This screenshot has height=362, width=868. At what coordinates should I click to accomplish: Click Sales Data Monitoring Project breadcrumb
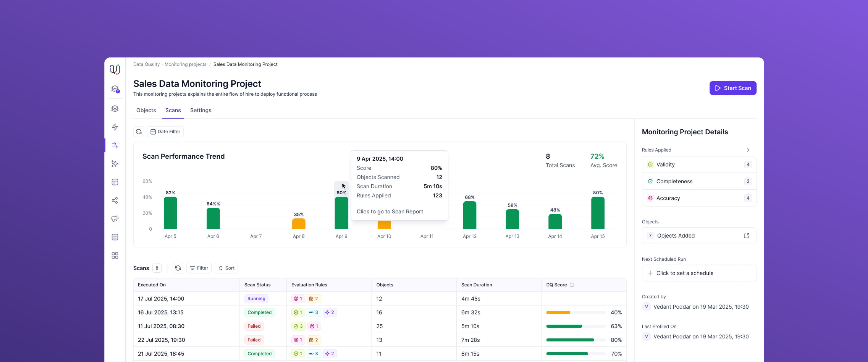pyautogui.click(x=245, y=64)
